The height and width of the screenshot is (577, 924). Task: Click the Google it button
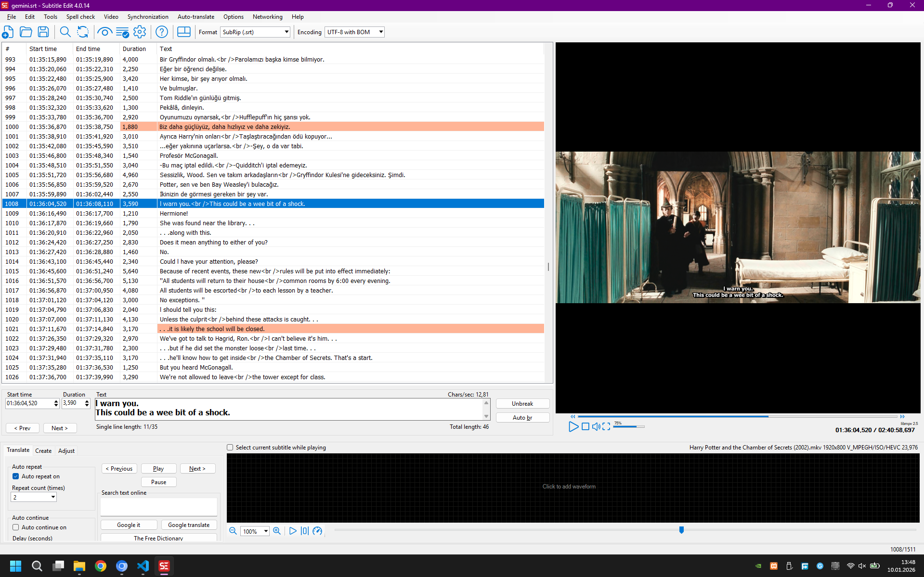(129, 525)
